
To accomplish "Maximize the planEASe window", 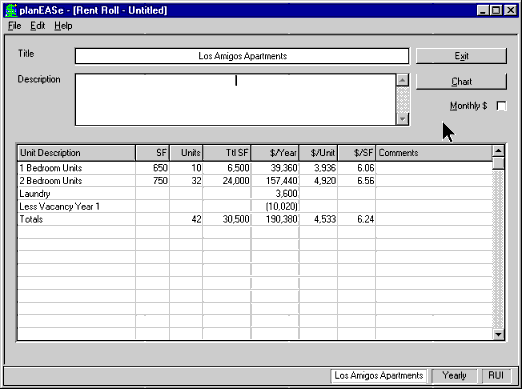I will click(496, 10).
